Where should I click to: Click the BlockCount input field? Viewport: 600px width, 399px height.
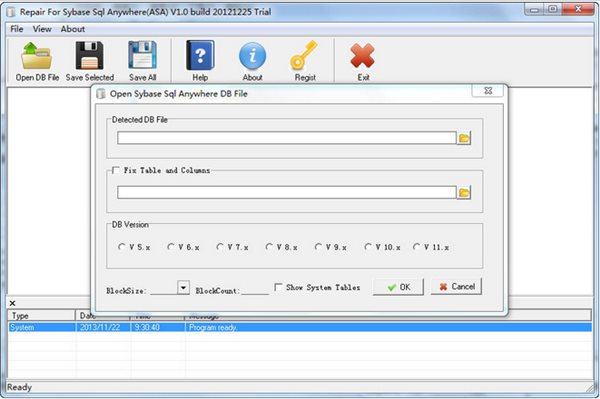tap(255, 289)
